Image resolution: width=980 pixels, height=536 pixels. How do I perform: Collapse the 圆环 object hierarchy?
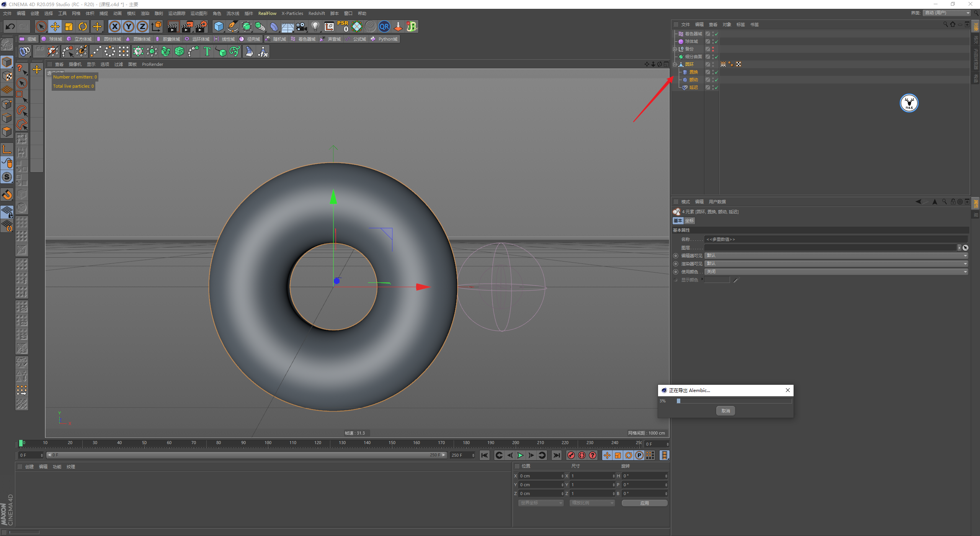coord(675,64)
